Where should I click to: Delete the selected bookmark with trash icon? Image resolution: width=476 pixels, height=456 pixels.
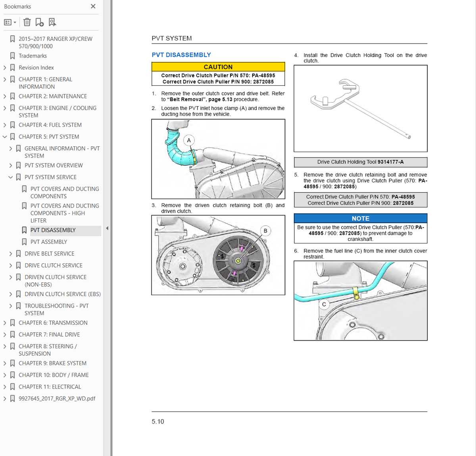27,22
